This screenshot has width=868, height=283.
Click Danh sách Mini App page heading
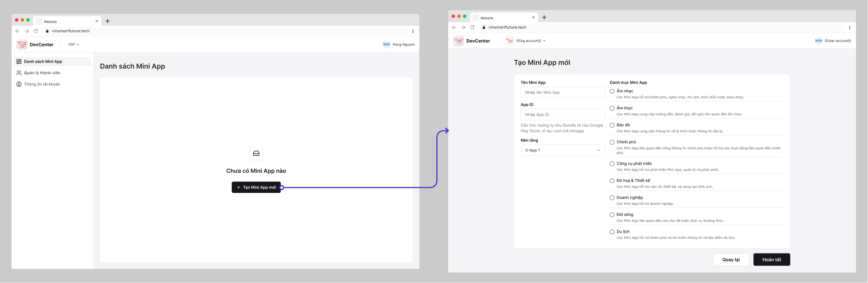132,66
